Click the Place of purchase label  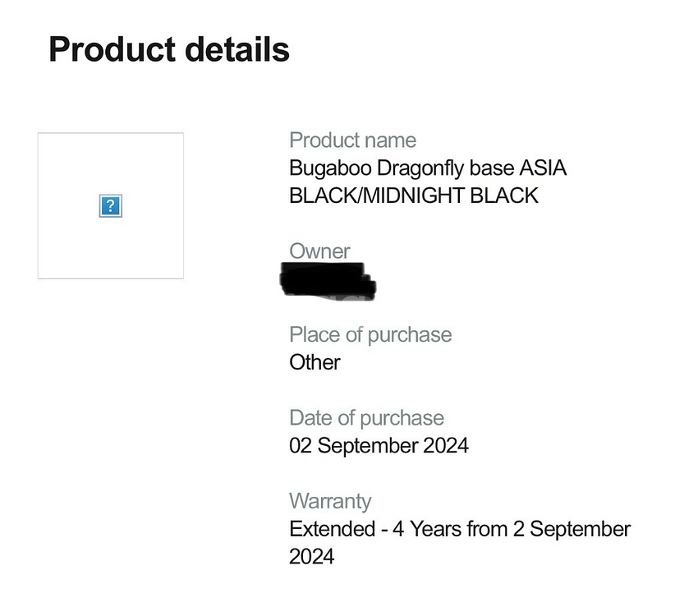(370, 335)
